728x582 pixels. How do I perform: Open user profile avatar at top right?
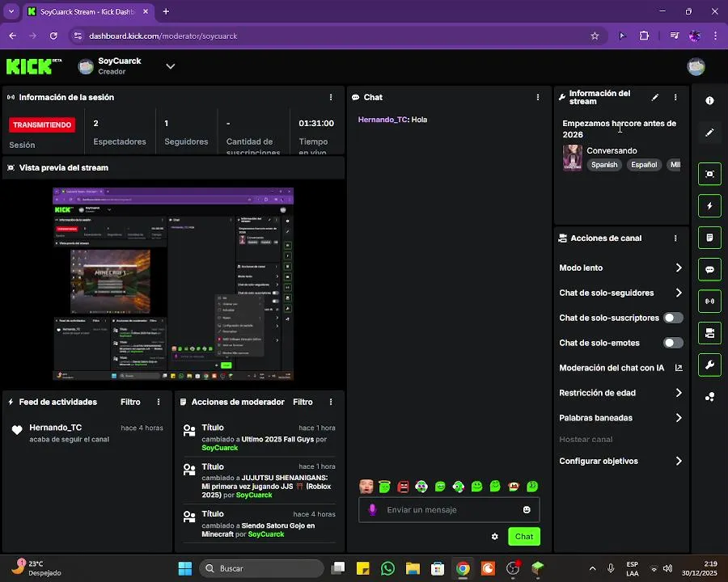[x=696, y=67]
